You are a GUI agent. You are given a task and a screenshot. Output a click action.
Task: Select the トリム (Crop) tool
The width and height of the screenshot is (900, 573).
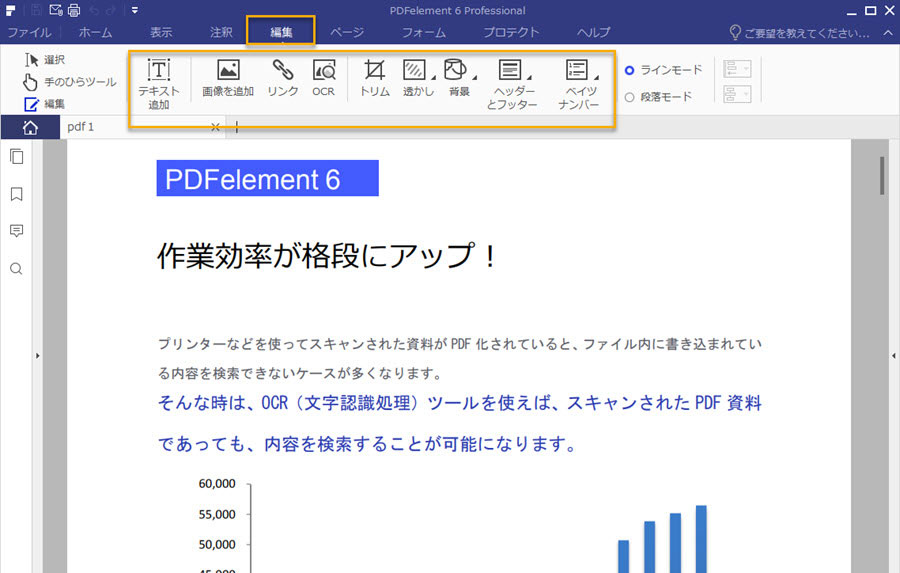point(374,78)
